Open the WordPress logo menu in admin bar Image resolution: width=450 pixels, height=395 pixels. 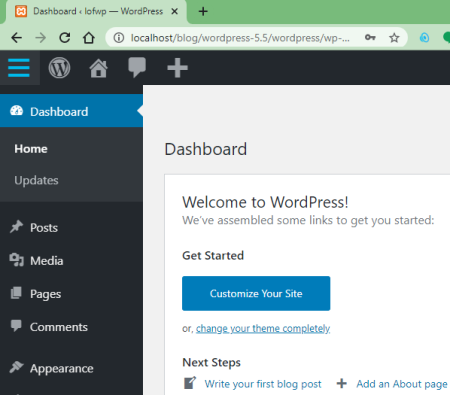(x=59, y=68)
